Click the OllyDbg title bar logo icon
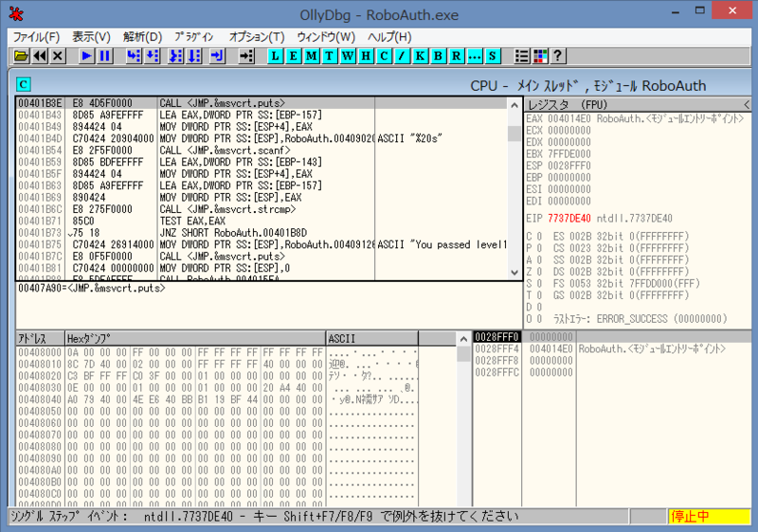 coord(16,14)
